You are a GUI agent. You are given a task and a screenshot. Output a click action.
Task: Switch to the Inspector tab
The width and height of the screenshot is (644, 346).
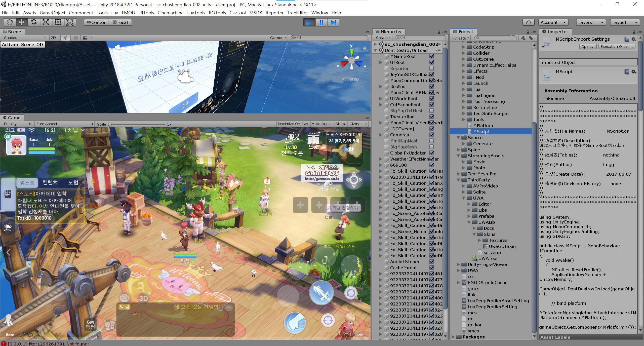coord(555,32)
